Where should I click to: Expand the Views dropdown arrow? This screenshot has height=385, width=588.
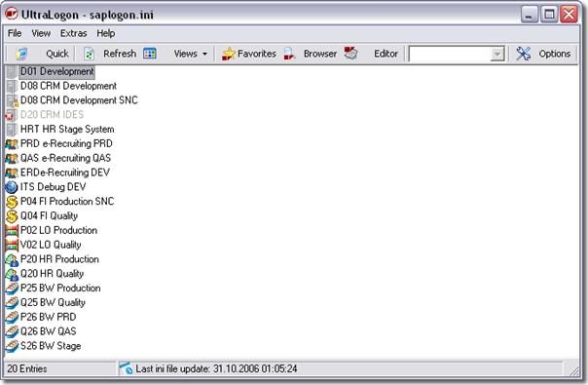click(204, 54)
